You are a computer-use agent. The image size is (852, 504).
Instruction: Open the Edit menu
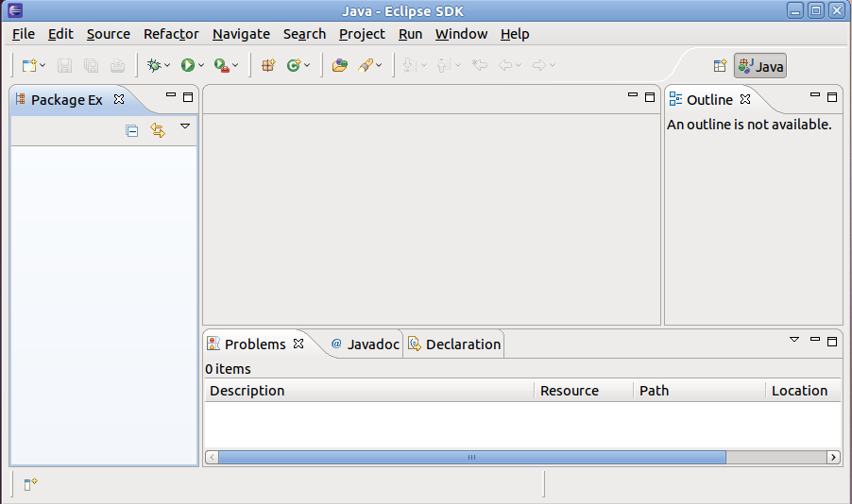pos(60,34)
